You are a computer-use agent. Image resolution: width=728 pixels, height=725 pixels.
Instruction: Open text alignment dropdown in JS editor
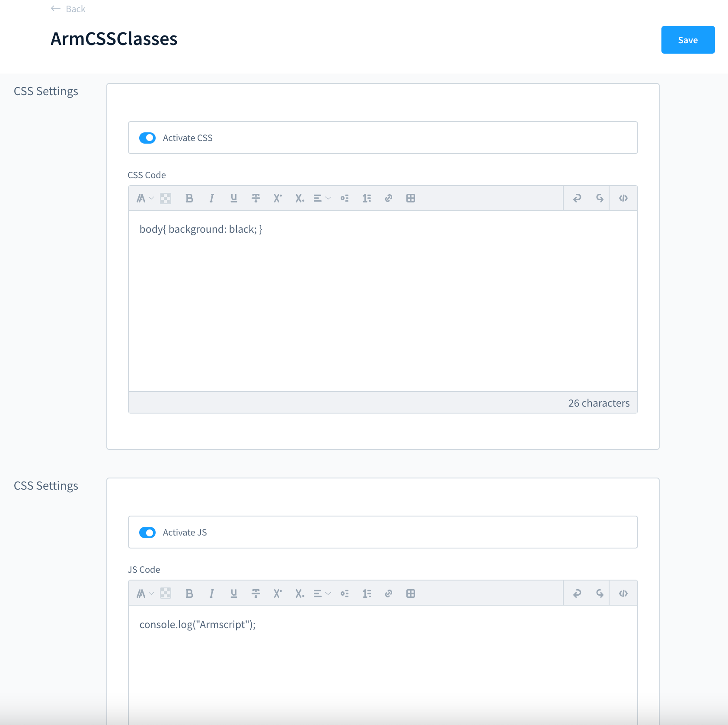pyautogui.click(x=322, y=593)
